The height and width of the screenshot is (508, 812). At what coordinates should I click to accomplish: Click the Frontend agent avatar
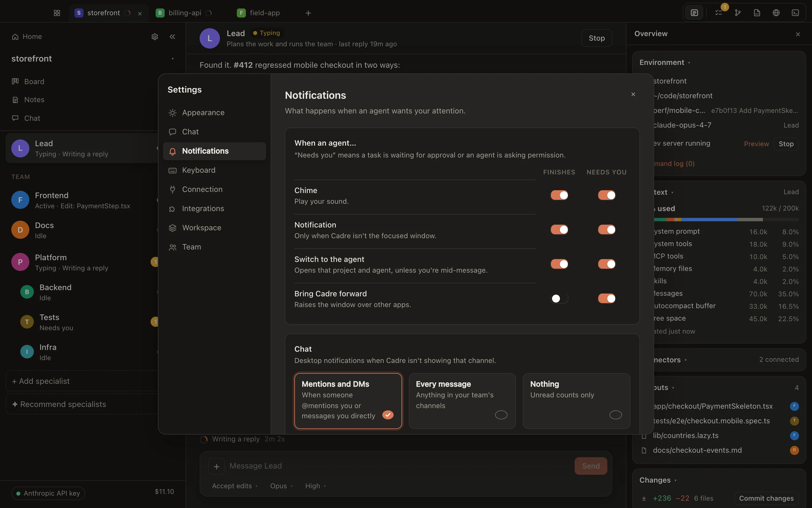[x=20, y=200]
